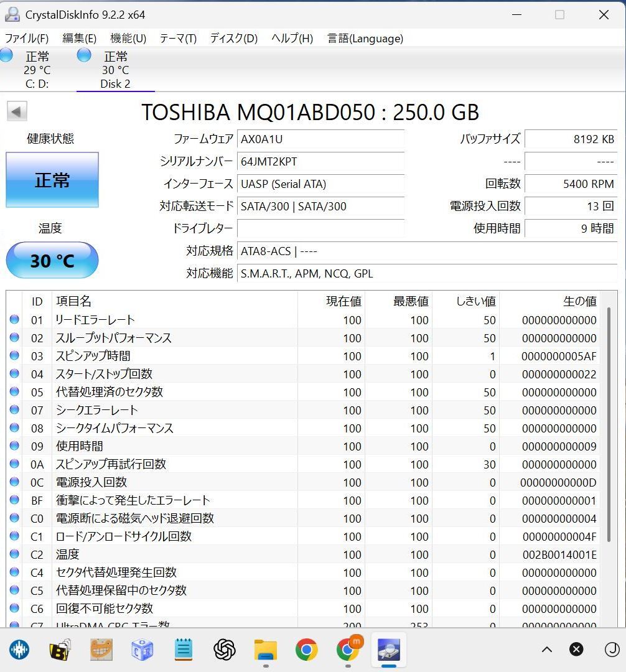
Task: Click the firmware field AX0A1U
Action: coord(320,139)
